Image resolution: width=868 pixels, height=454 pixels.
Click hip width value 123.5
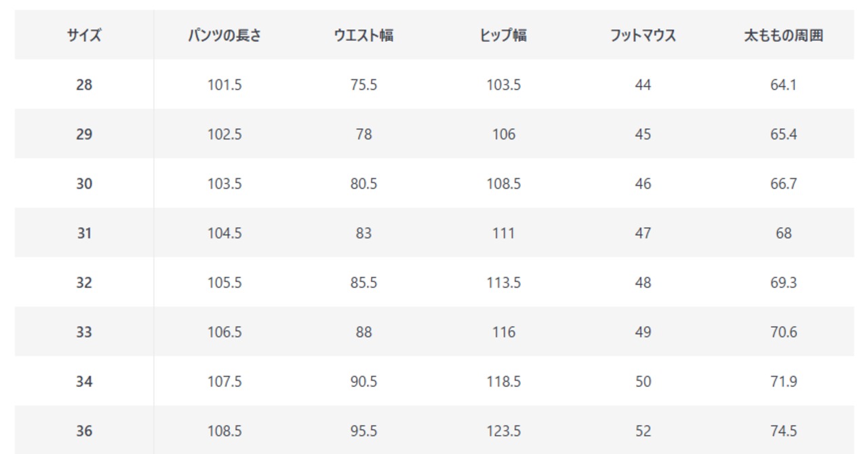503,432
